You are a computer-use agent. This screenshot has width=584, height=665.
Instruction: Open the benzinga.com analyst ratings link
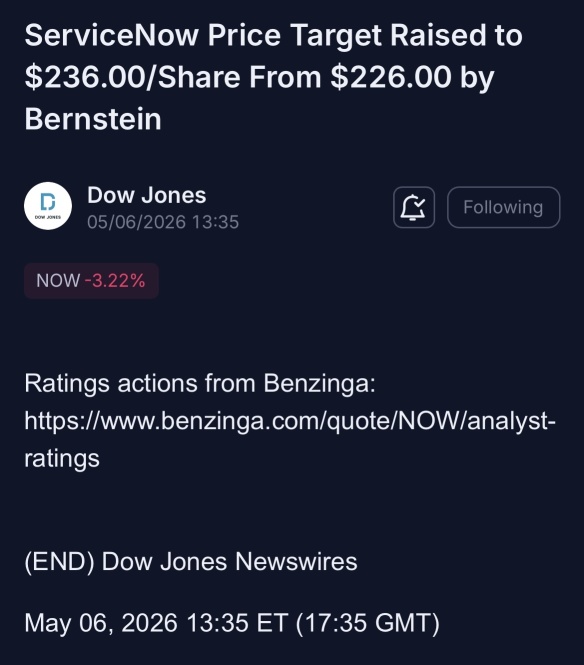290,439
